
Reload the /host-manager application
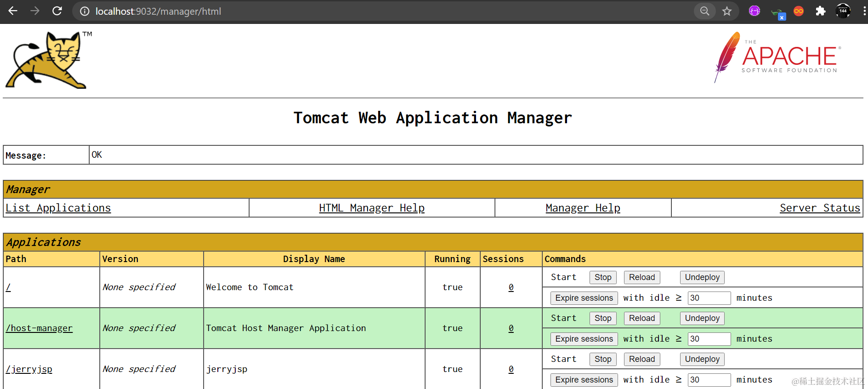point(642,318)
